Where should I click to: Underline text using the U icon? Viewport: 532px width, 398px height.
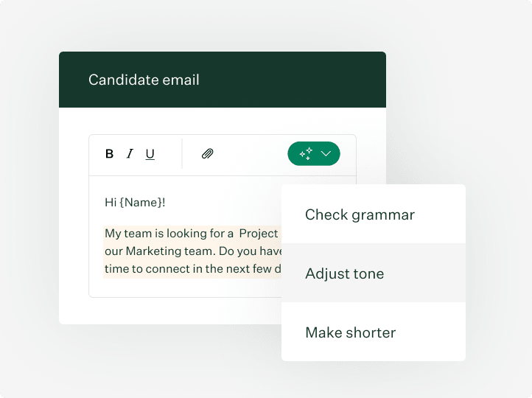150,154
